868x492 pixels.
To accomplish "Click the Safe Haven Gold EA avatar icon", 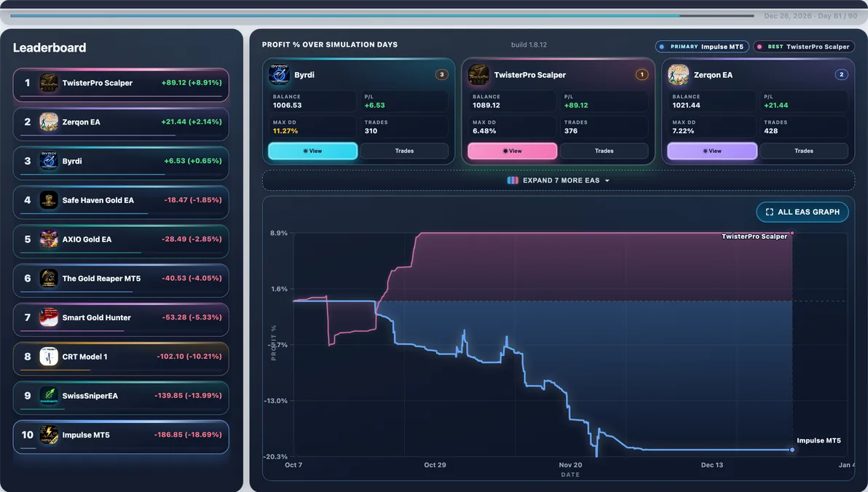I will click(49, 200).
